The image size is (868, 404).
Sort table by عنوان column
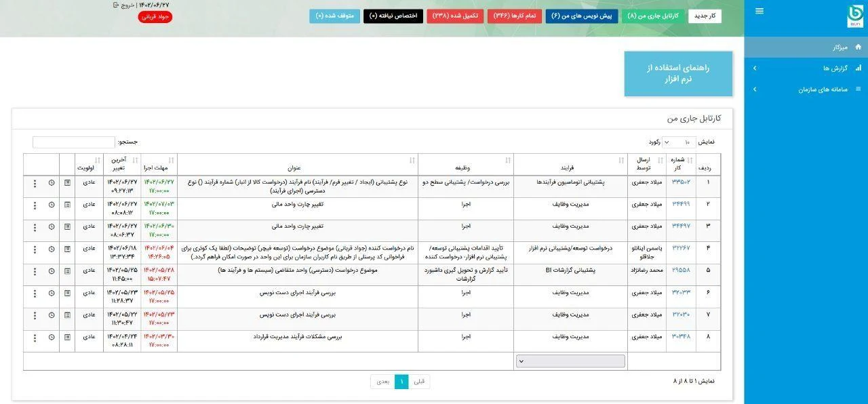(x=298, y=164)
